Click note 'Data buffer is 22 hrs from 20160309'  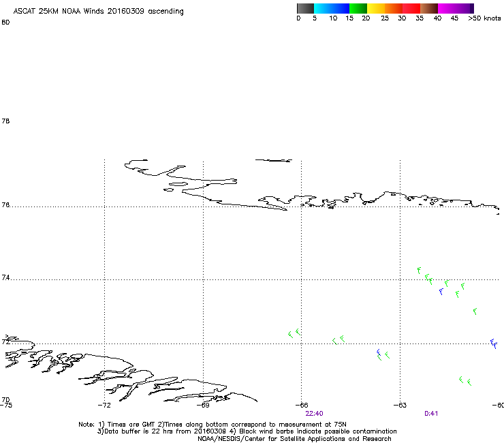coord(166,431)
